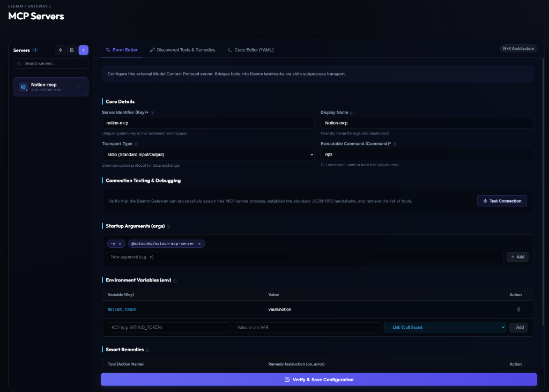Remove the -y argument chip

120,244
